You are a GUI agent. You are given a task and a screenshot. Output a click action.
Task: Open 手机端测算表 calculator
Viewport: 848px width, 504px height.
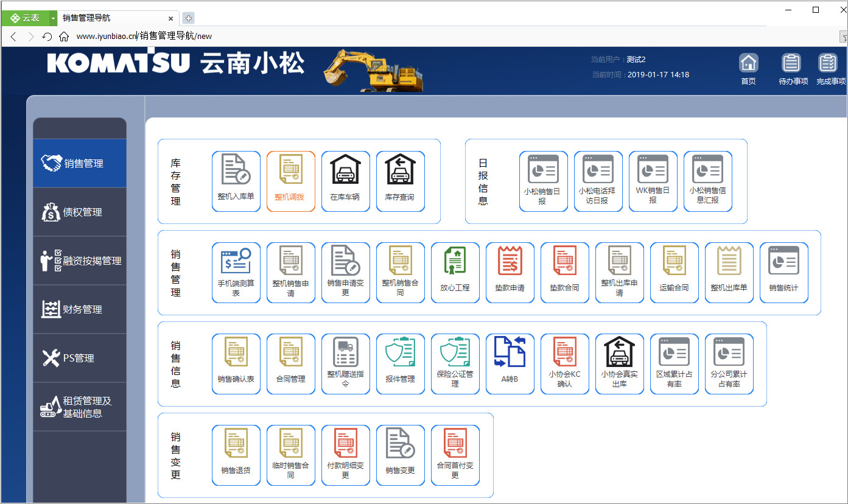point(236,273)
